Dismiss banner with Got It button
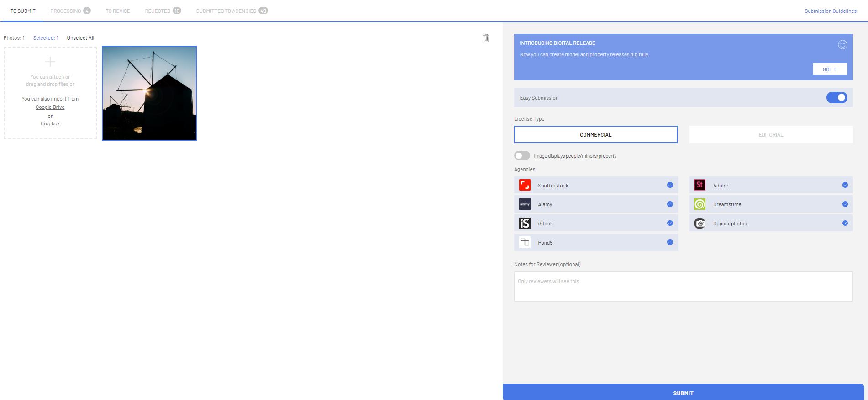The image size is (868, 400). 830,69
